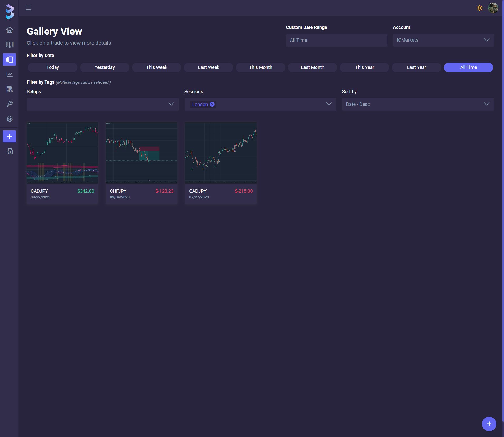
Task: Open the journal book icon in sidebar
Action: [x=9, y=44]
